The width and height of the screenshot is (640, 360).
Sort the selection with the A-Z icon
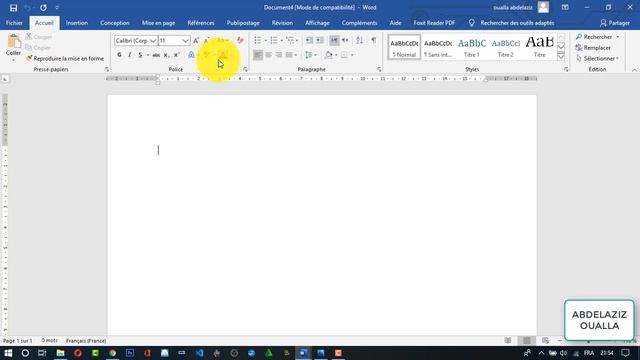(359, 40)
